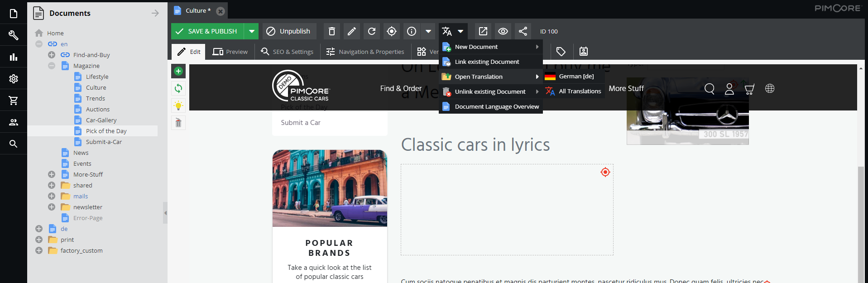Viewport: 868px width, 283px height.
Task: Click the open in new window icon
Action: coord(483,31)
